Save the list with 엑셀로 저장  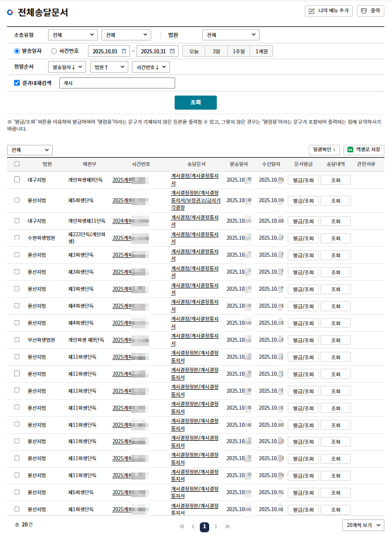click(x=364, y=150)
